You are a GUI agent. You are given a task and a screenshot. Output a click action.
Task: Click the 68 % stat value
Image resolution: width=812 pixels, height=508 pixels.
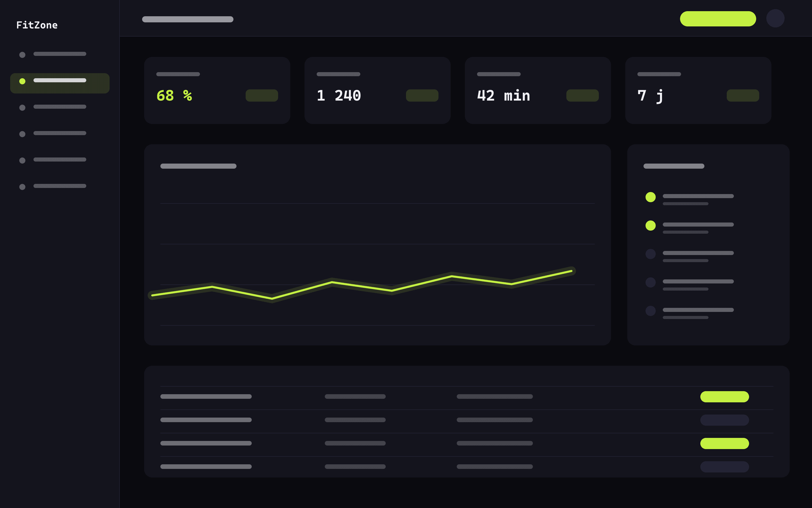pyautogui.click(x=174, y=96)
